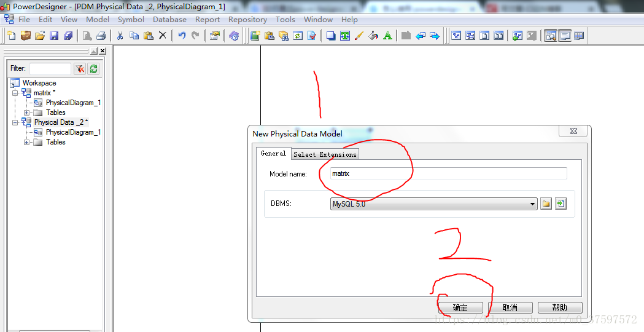
Task: Click the green refresh filter icon
Action: [94, 69]
